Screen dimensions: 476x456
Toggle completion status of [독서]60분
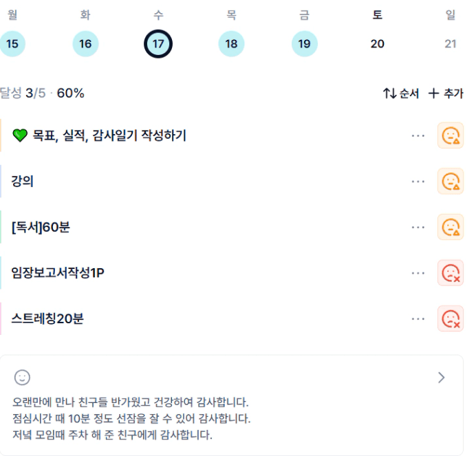point(451,227)
